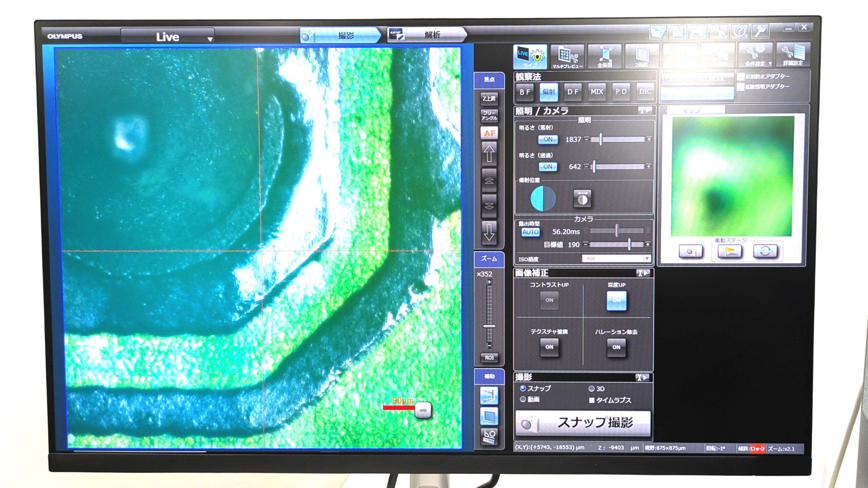Expand the image correction panel options
Screen dimensions: 868x488
643,273
